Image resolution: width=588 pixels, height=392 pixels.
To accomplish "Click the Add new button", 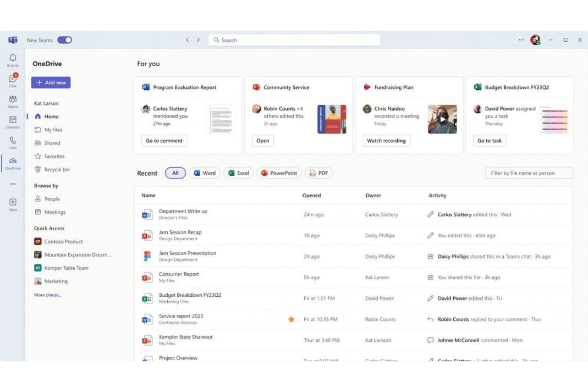I will [x=51, y=83].
